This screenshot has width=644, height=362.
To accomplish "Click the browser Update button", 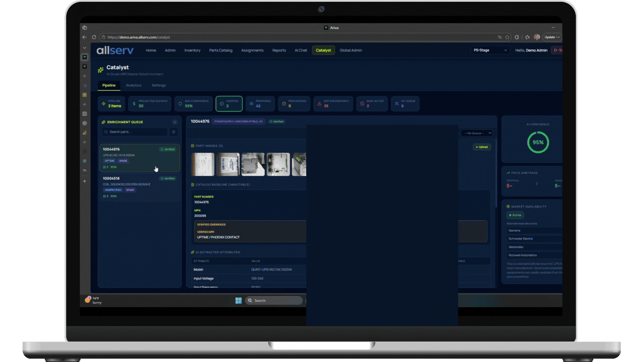I will point(552,37).
